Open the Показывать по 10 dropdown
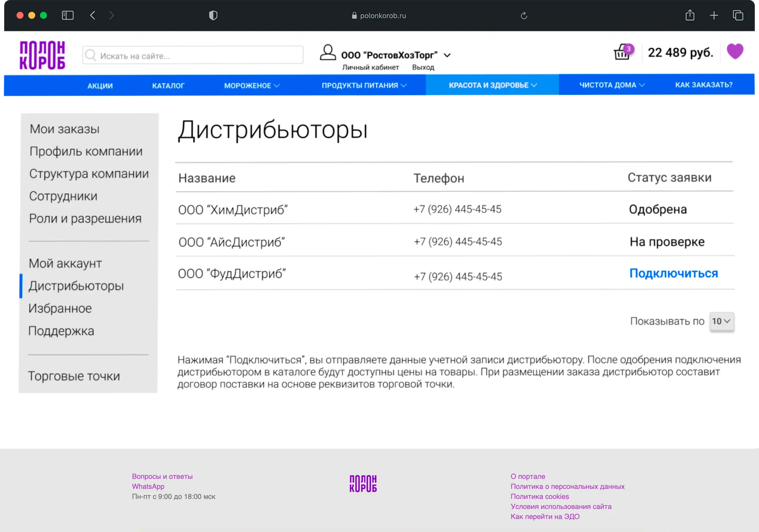Screen dimensions: 759x532 (721, 321)
